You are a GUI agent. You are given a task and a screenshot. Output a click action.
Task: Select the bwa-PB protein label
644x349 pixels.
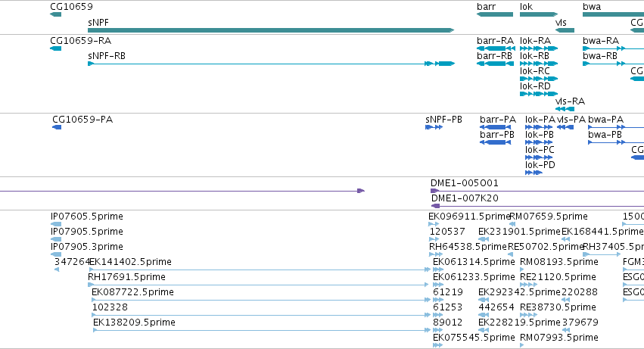[605, 135]
